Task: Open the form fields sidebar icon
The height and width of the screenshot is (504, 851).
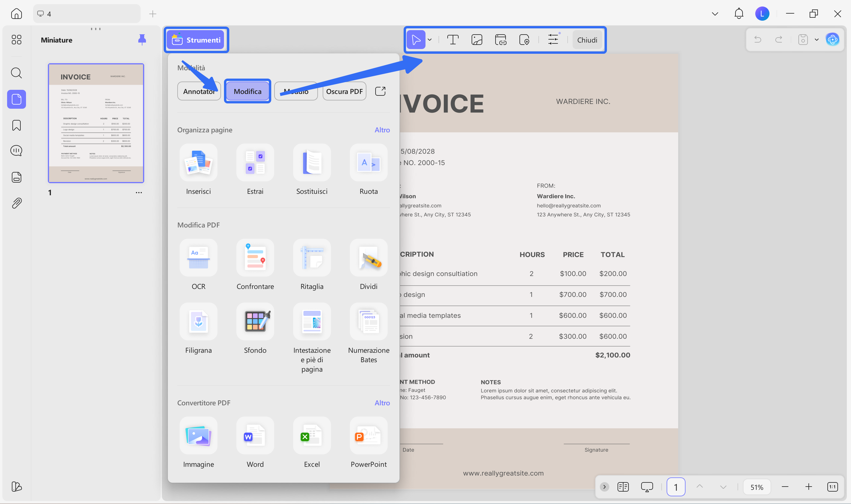Action: pos(16,177)
